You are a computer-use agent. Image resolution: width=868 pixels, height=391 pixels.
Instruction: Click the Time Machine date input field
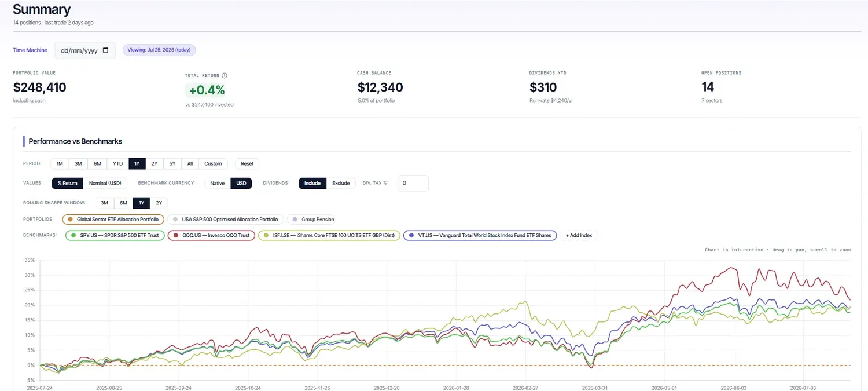click(x=85, y=50)
